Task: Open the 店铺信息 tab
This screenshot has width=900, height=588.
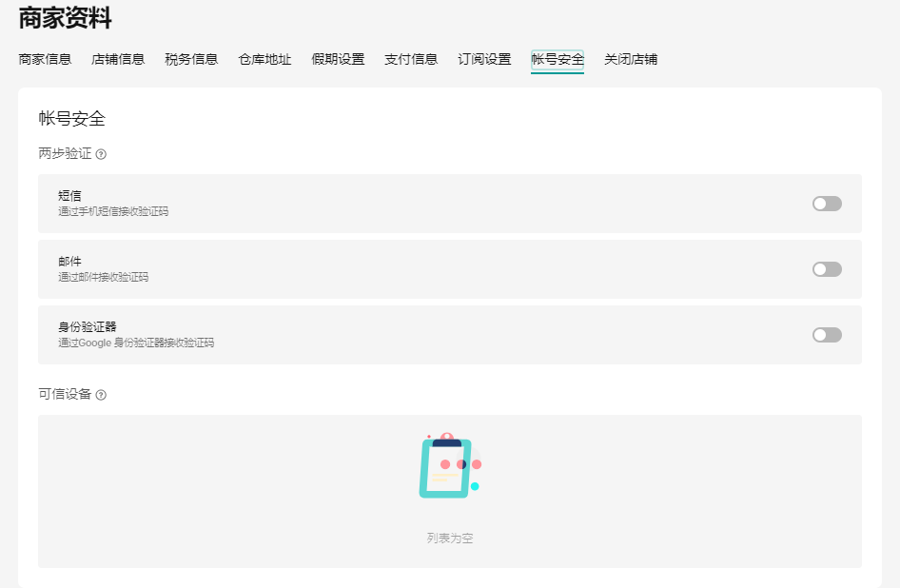Action: coord(118,59)
